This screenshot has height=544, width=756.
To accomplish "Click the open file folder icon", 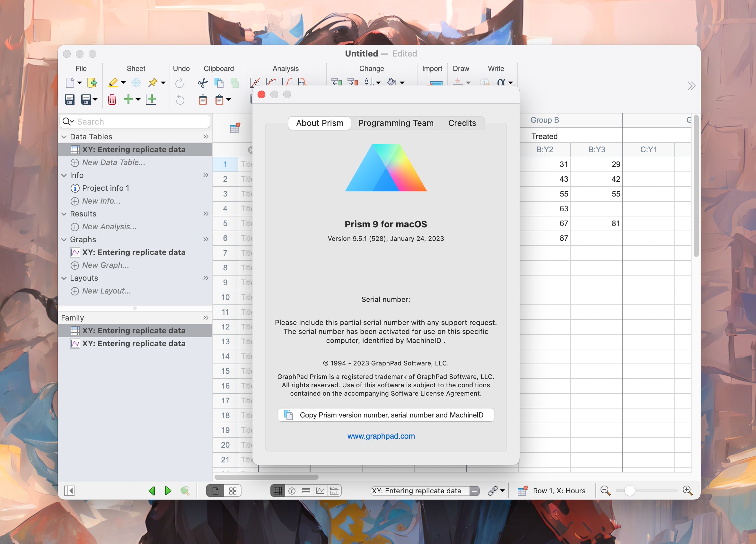I will point(92,83).
